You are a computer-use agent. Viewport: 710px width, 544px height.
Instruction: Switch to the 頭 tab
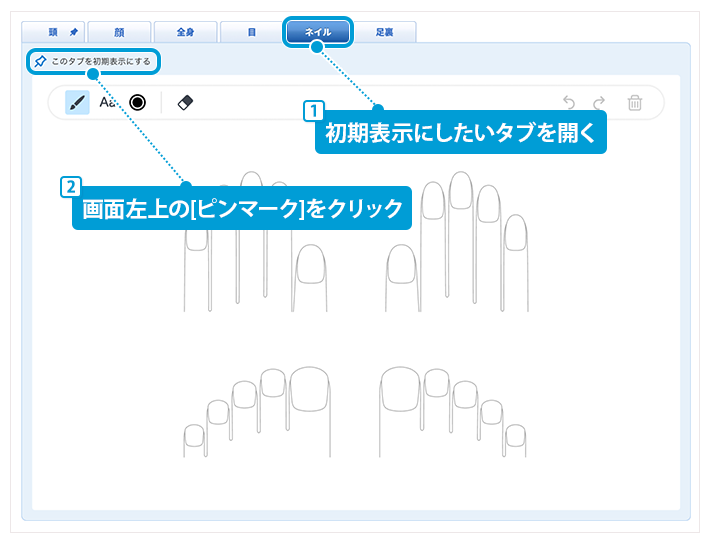[x=52, y=33]
